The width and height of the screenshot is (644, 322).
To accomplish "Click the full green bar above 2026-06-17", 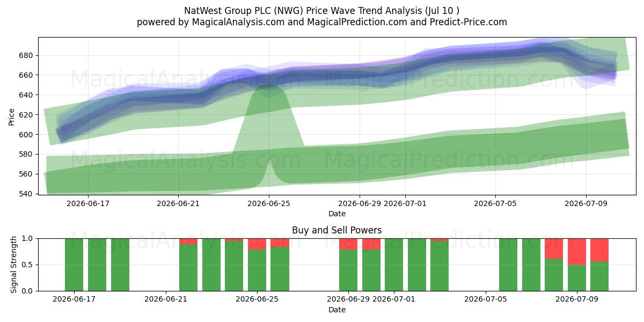I will click(x=74, y=265).
